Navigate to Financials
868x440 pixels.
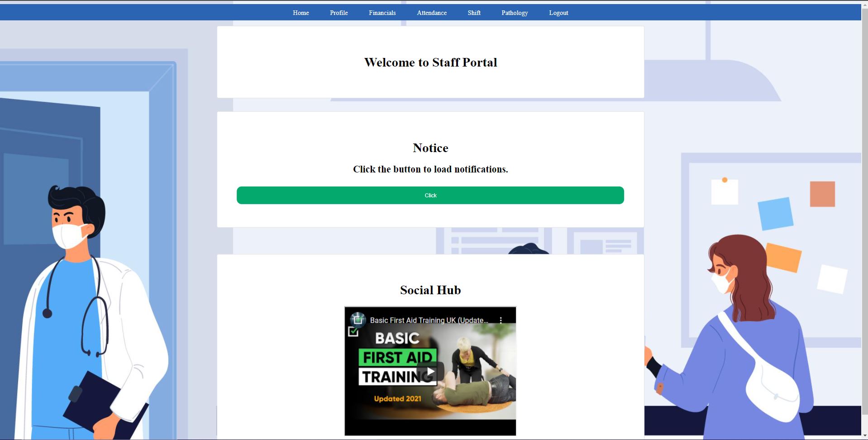382,13
